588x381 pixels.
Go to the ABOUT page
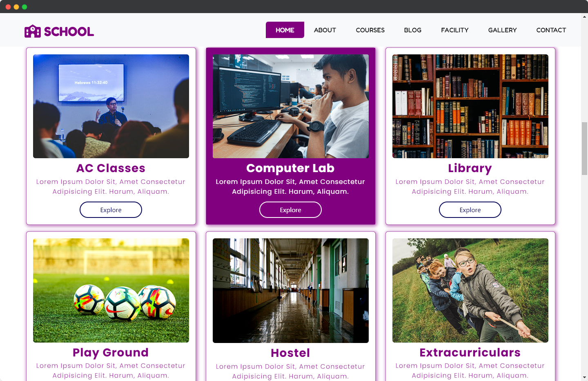point(325,30)
